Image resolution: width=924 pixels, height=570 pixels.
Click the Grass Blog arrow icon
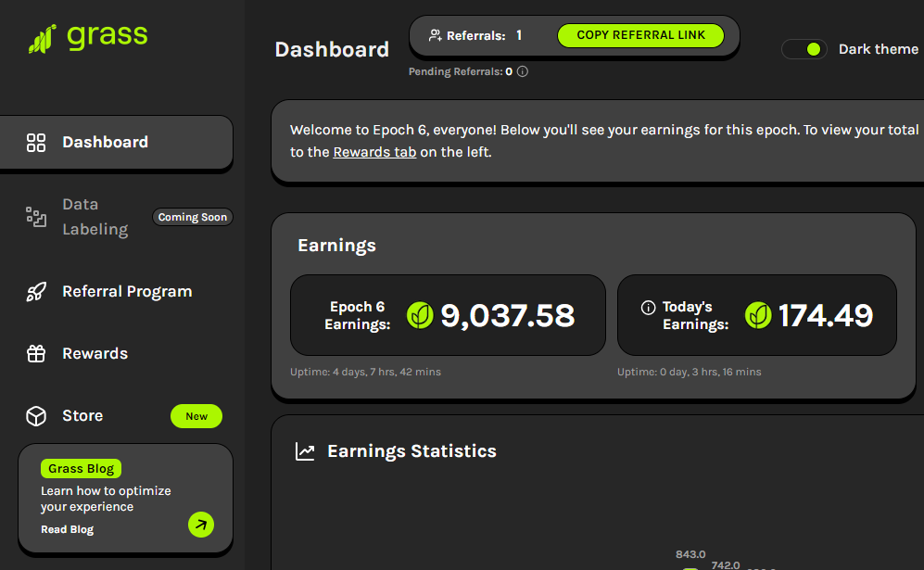200,525
